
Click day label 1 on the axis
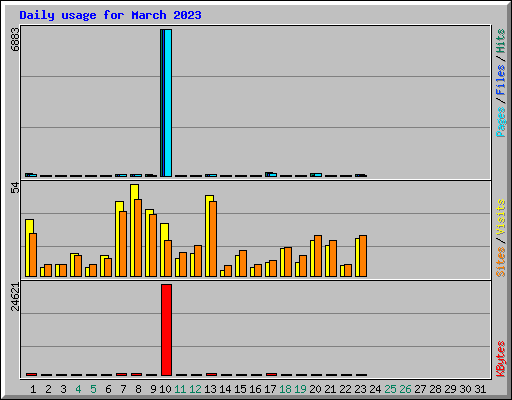[x=33, y=389]
